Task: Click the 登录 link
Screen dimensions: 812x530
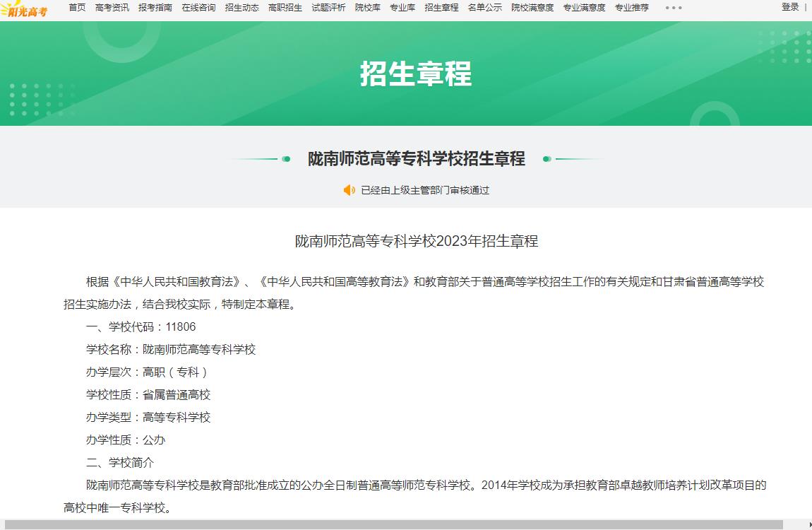Action: [790, 7]
